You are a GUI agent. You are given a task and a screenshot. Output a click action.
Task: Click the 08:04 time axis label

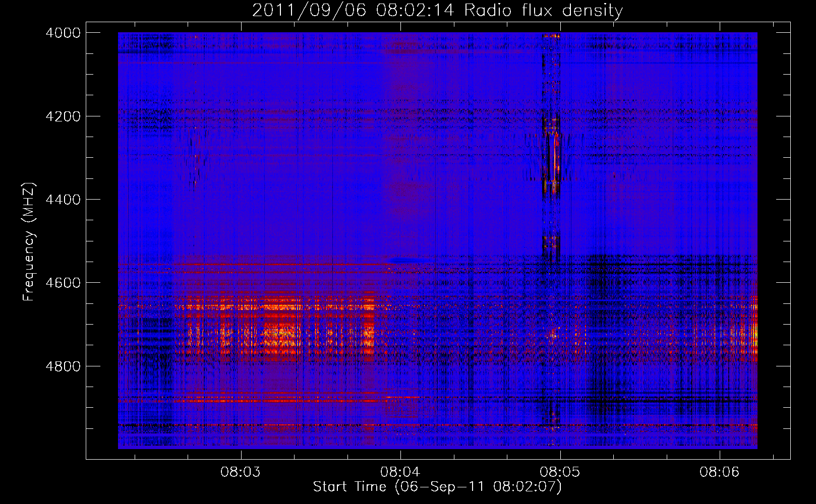(x=400, y=472)
